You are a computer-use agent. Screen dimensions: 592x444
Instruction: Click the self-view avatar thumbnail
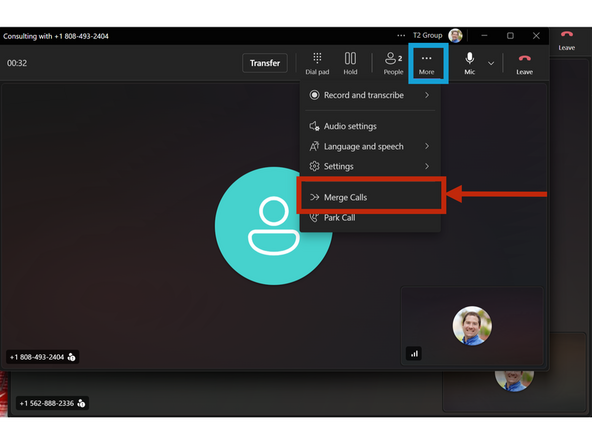(x=472, y=325)
